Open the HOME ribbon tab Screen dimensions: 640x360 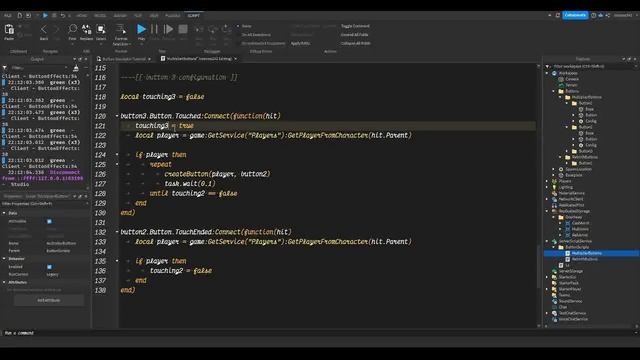pos(82,16)
